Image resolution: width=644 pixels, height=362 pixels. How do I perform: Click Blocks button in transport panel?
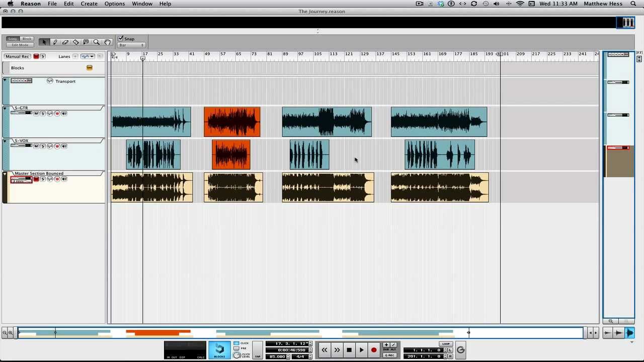coord(219,350)
